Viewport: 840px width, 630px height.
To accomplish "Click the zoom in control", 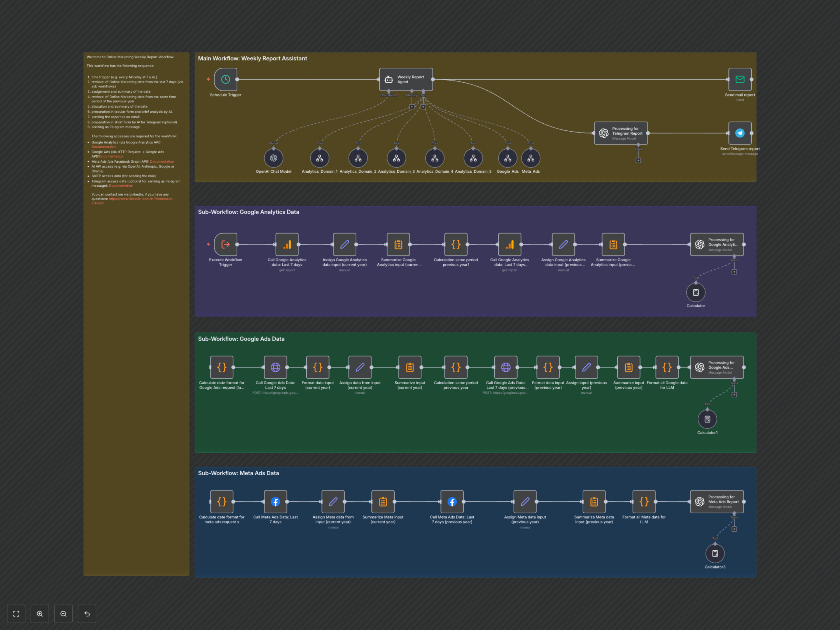I will pos(40,614).
